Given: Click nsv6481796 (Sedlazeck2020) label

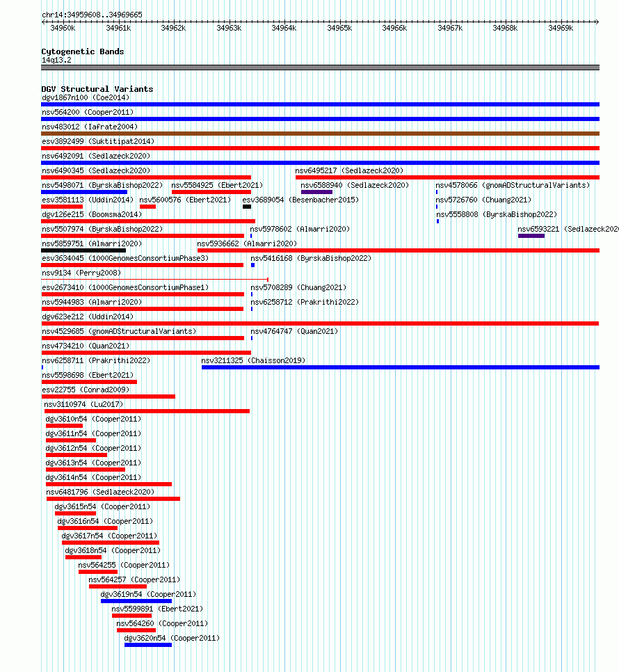Looking at the screenshot, I should pyautogui.click(x=100, y=492).
